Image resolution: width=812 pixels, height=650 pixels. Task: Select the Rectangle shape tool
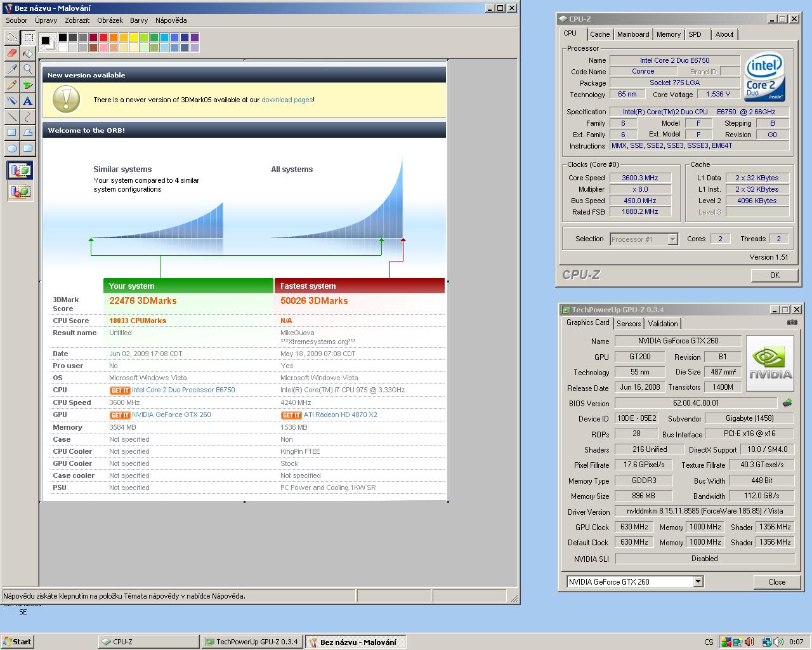(11, 133)
